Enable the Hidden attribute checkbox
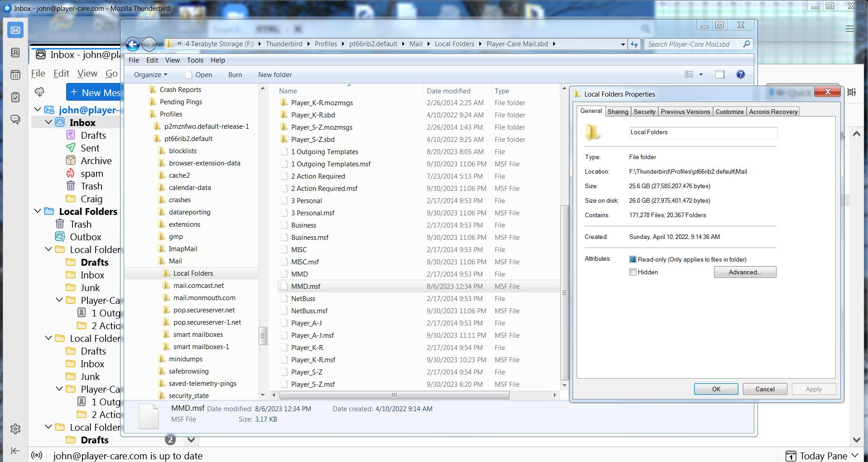Viewport: 868px width, 462px height. point(633,272)
